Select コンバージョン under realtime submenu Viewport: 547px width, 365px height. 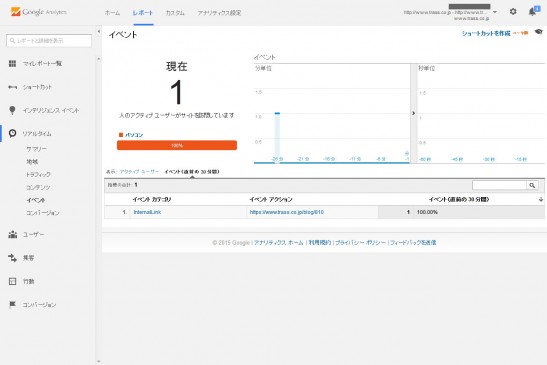(43, 213)
